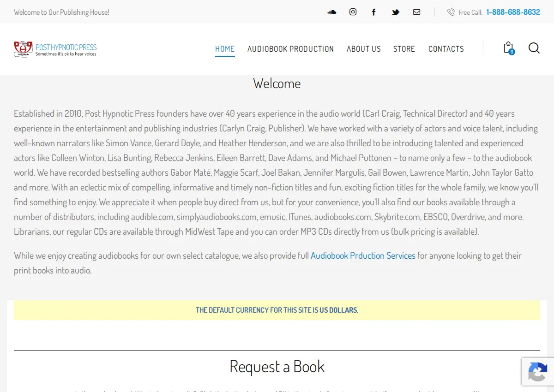Go to the Store menu item

(x=404, y=49)
